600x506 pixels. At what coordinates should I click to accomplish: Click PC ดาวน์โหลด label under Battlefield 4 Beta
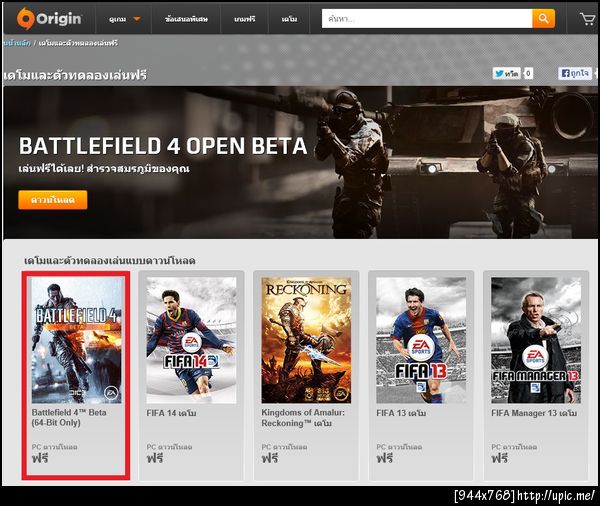[x=54, y=447]
